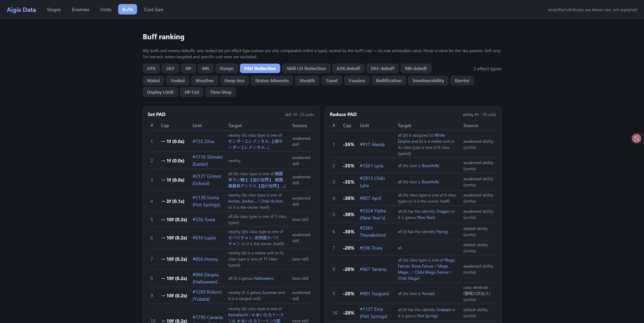Viewport: 644px width, 323px height.
Task: Open unit #967 Tarania
Action: point(373,269)
